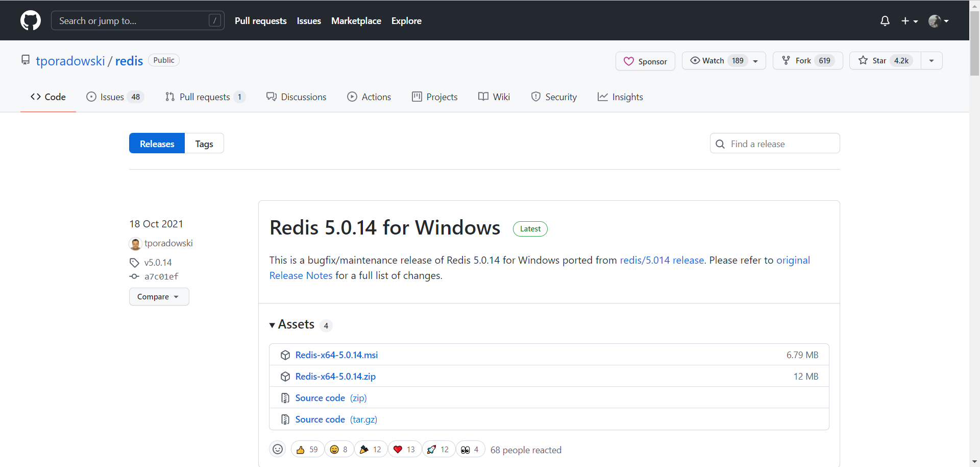980x467 pixels.
Task: Open the Redis 5.0.14 for Windows title
Action: pyautogui.click(x=385, y=228)
